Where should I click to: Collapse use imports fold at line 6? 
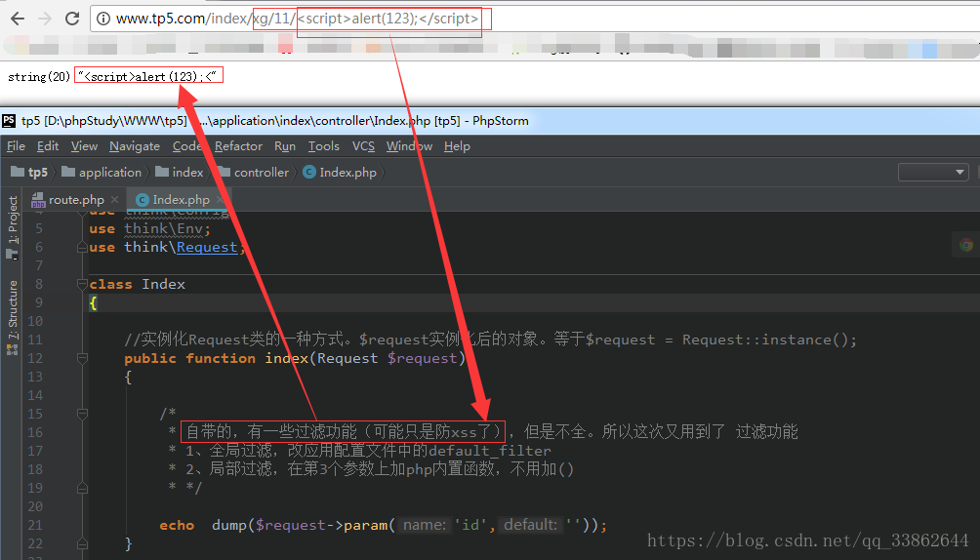tap(82, 248)
